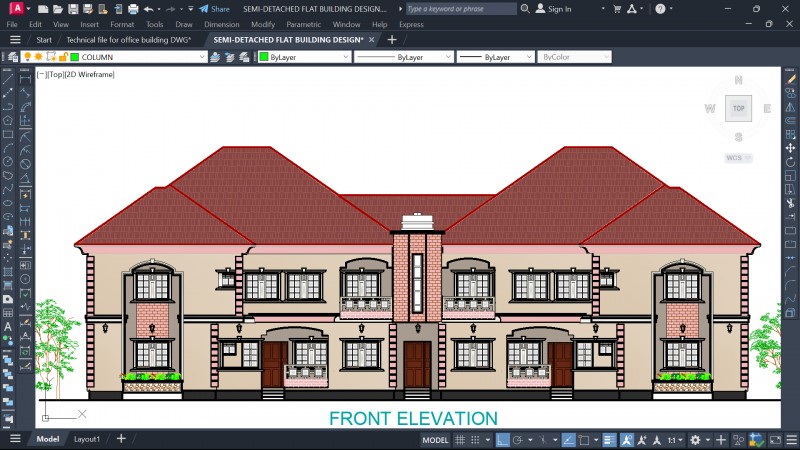The width and height of the screenshot is (800, 450).
Task: Click the New drawing icon
Action: (x=43, y=9)
